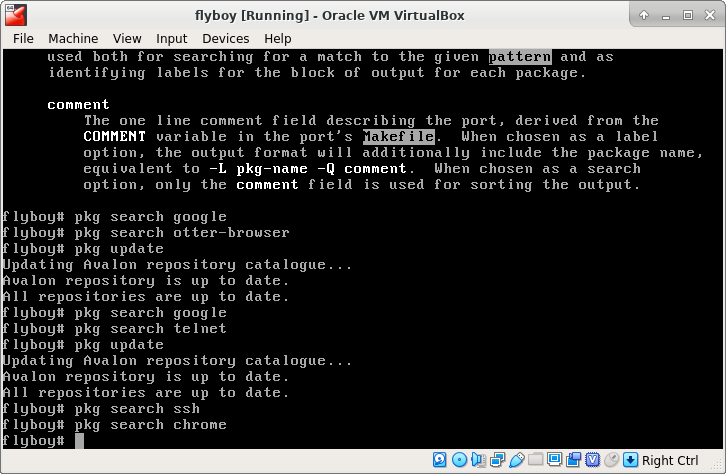Open the Devices menu
This screenshot has width=726, height=474.
[225, 38]
